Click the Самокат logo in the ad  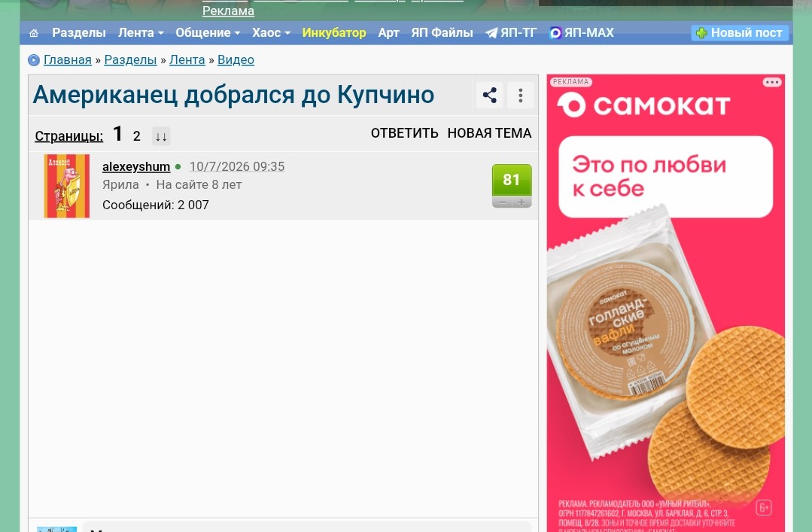click(643, 105)
